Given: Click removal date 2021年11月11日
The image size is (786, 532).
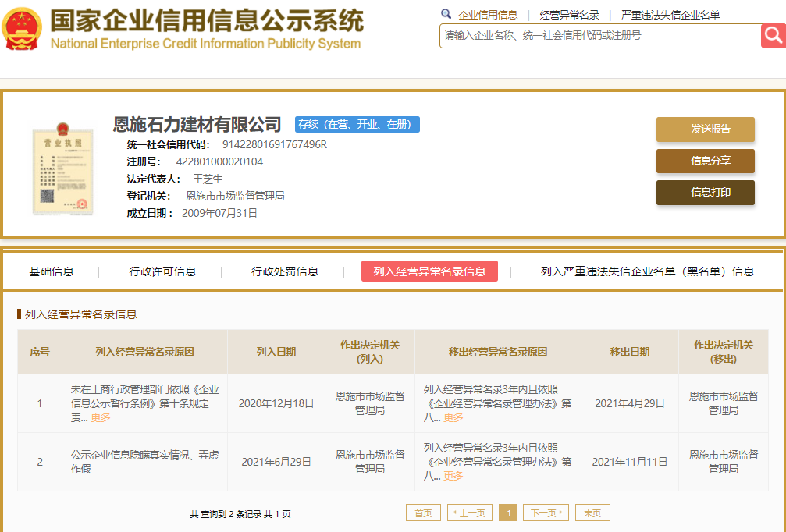Looking at the screenshot, I should (x=630, y=462).
